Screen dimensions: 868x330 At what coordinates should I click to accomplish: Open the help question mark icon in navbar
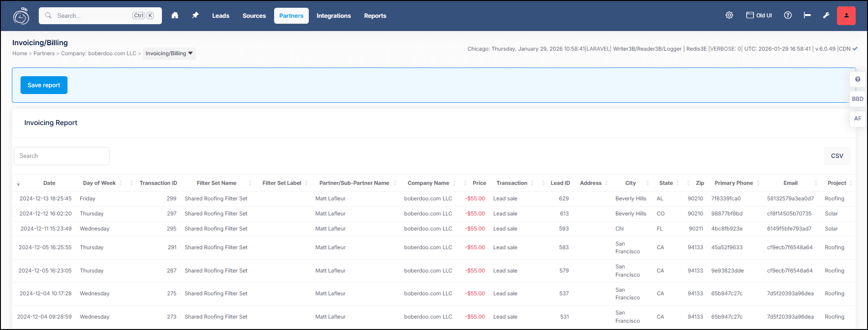coord(788,16)
